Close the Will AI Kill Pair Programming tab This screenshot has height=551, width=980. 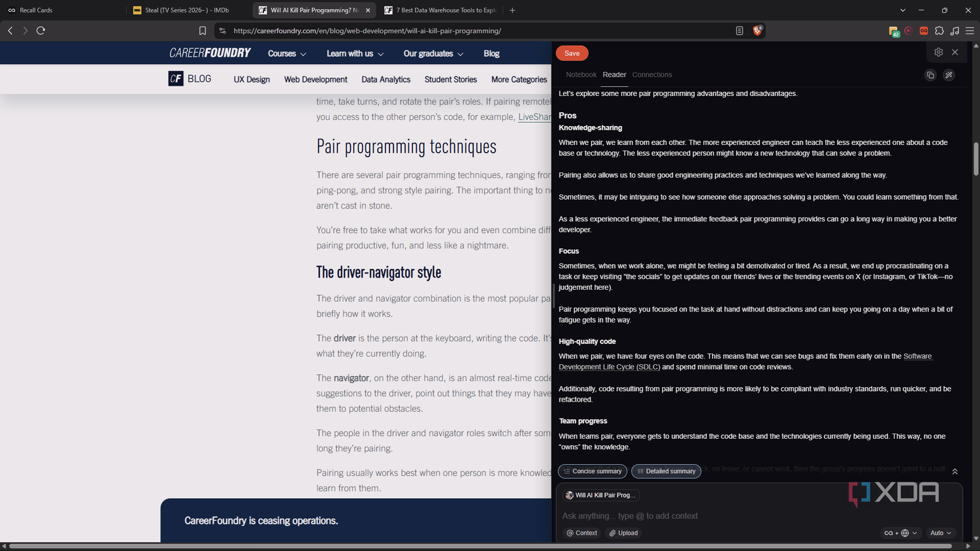[368, 10]
